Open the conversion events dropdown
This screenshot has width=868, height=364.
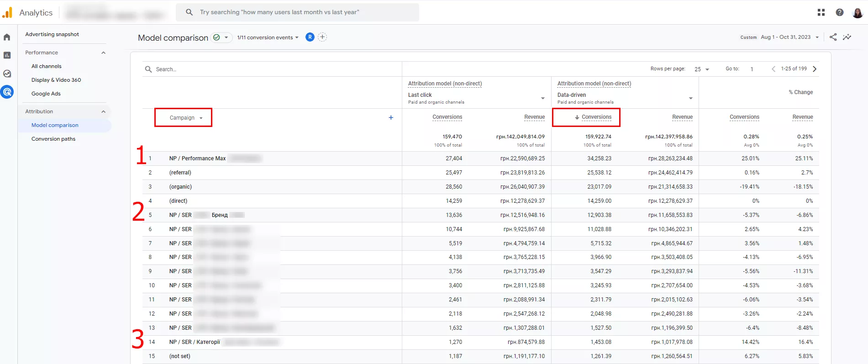[x=268, y=37]
